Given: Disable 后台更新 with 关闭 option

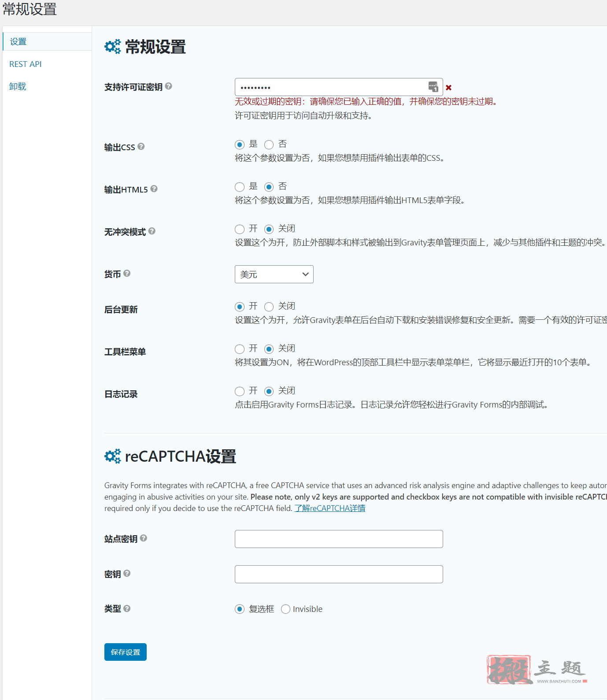Looking at the screenshot, I should pyautogui.click(x=269, y=307).
